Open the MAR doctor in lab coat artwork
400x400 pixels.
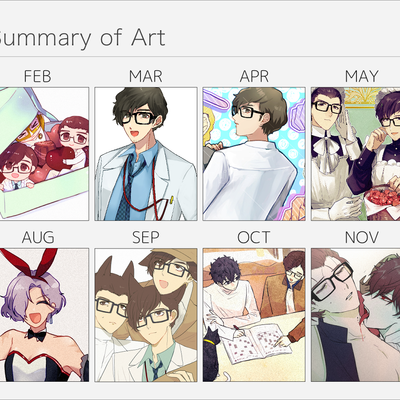tap(146, 154)
